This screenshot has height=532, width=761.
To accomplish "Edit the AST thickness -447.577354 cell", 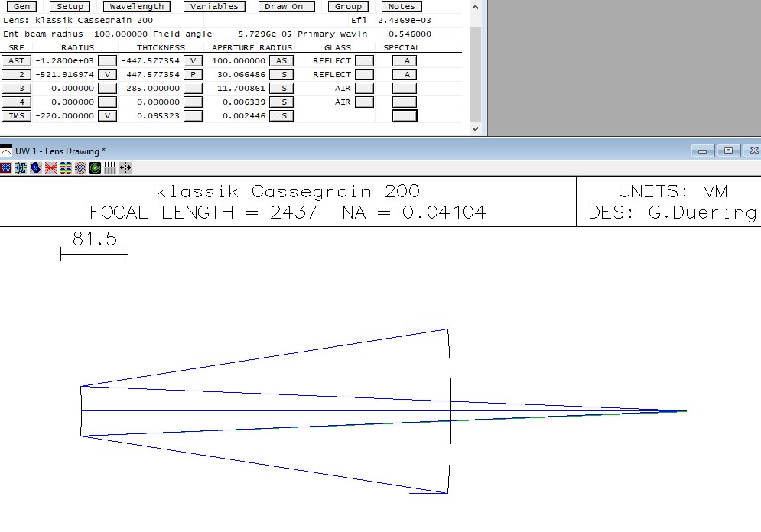I will click(x=150, y=60).
